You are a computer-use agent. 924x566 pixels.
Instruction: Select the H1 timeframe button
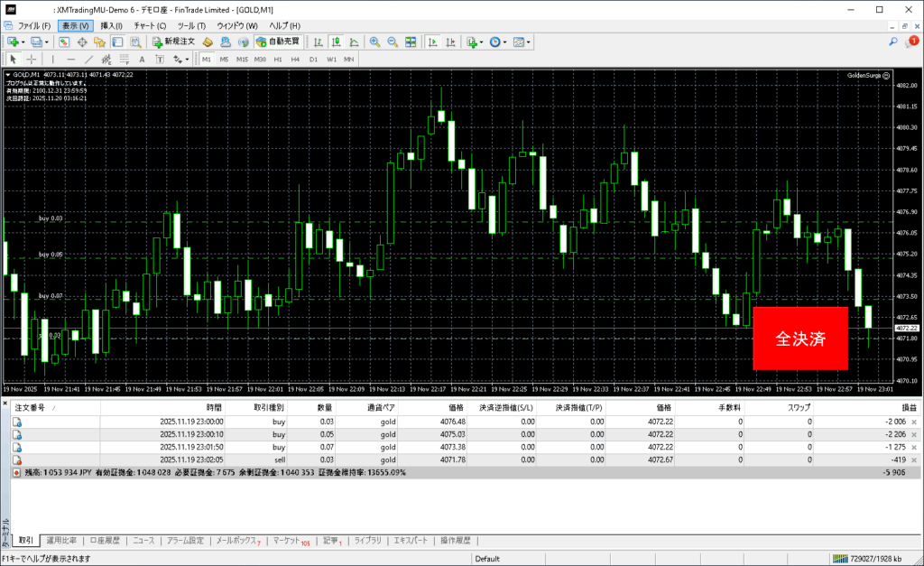pyautogui.click(x=278, y=59)
